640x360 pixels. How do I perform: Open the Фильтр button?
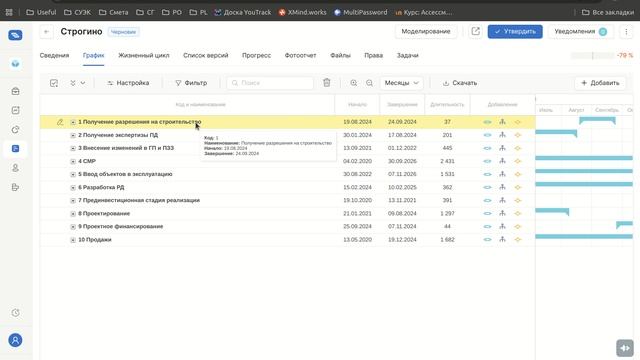click(x=191, y=83)
